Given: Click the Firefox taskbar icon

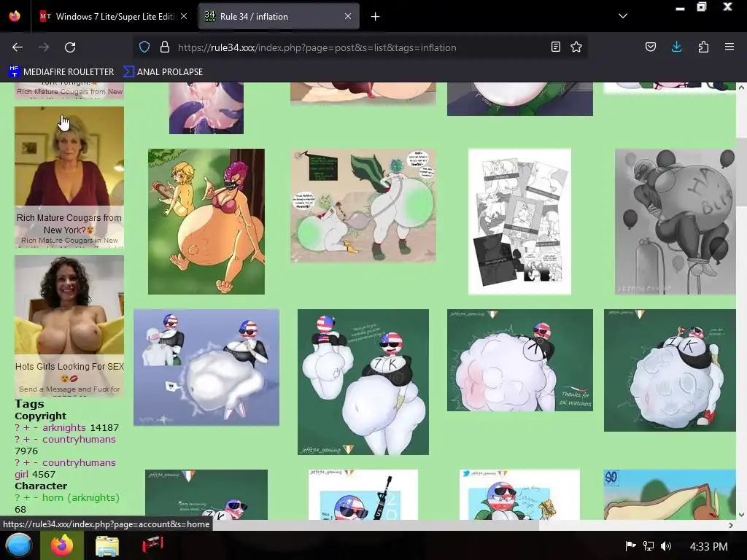Looking at the screenshot, I should coord(62,545).
